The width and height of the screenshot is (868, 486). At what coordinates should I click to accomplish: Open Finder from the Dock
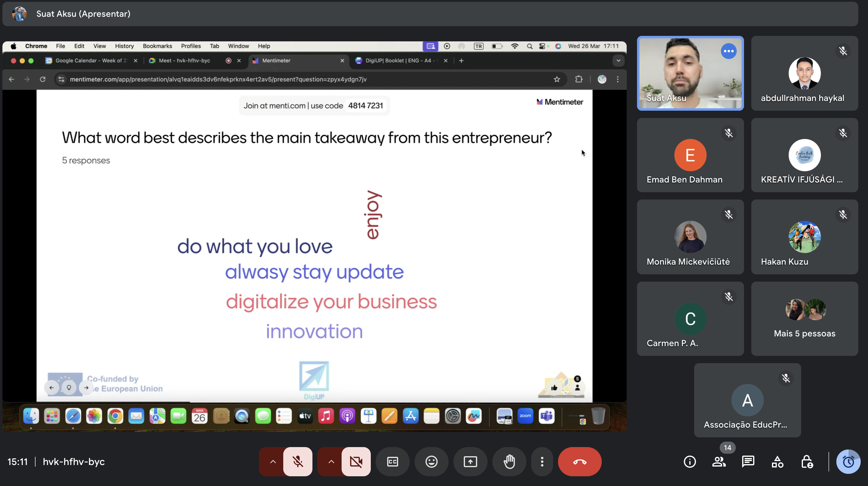pos(31,416)
